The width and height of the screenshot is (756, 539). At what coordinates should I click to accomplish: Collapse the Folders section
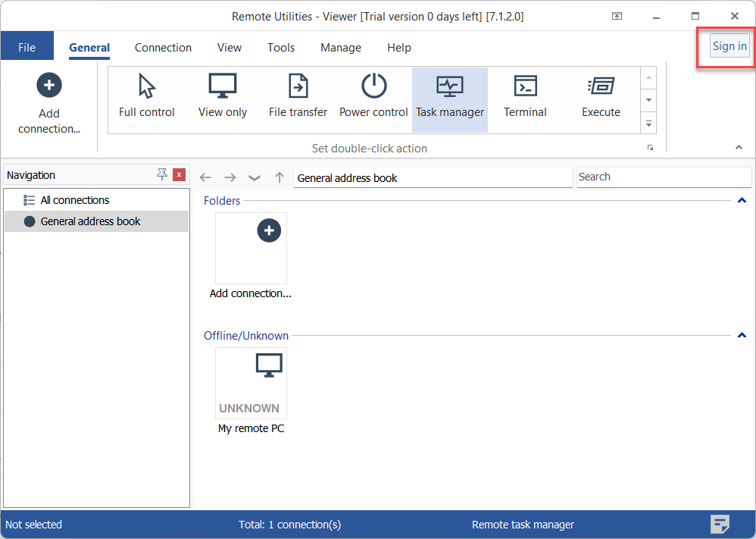742,201
